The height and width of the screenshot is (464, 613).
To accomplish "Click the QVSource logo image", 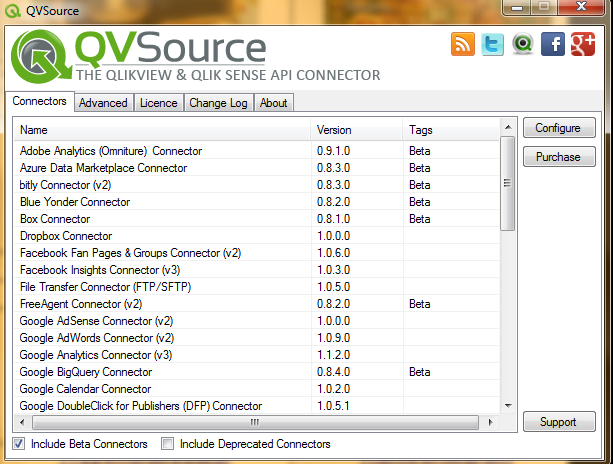I will pyautogui.click(x=195, y=56).
